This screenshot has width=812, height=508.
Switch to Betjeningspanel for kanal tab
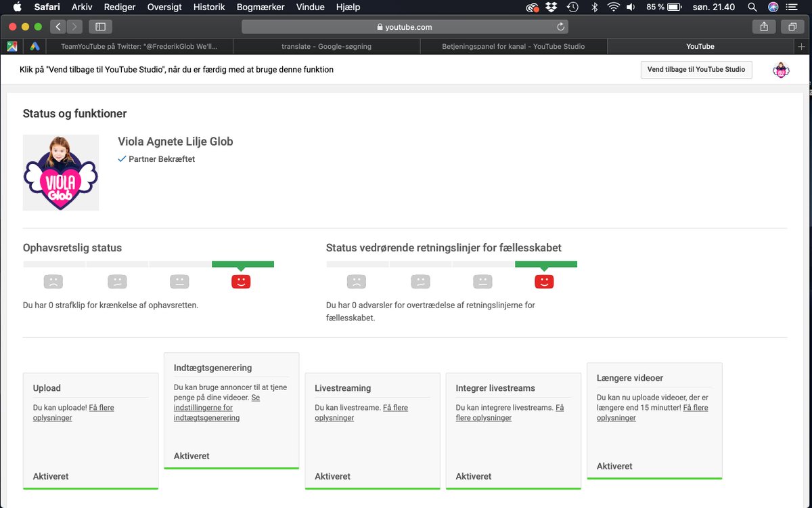514,47
